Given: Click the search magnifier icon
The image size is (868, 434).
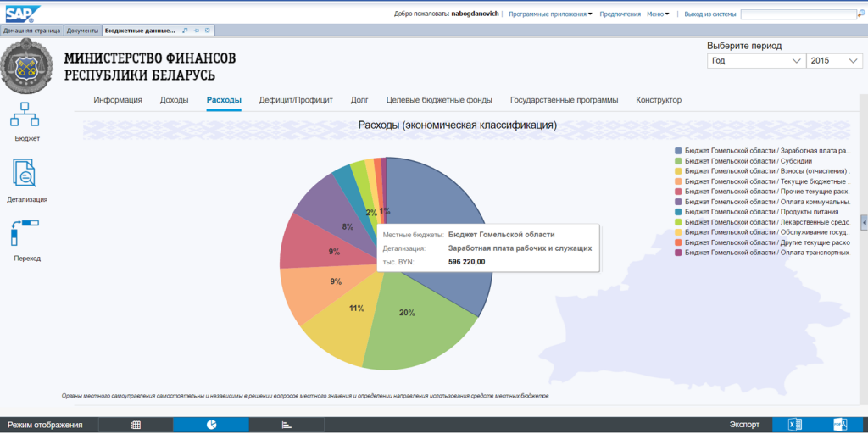Looking at the screenshot, I should [x=860, y=14].
